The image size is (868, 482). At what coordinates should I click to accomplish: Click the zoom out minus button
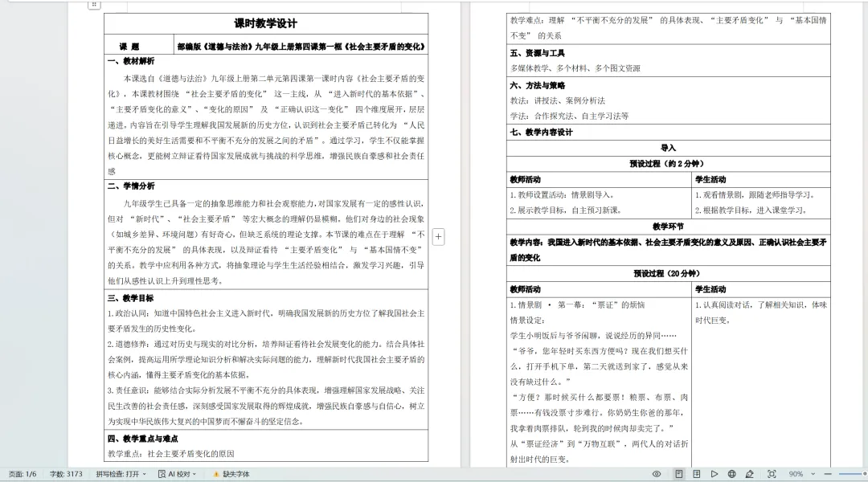[828, 474]
